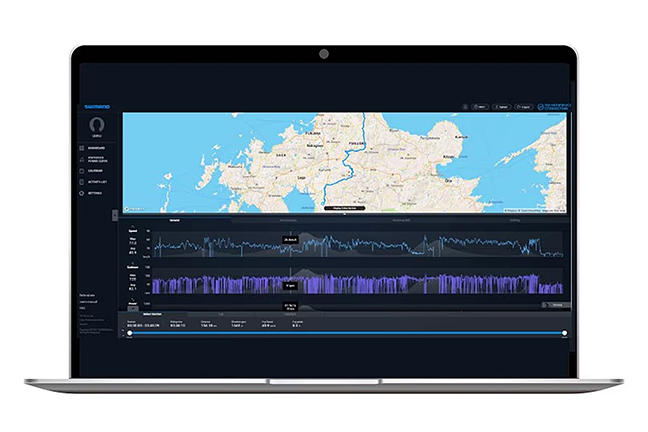Click the Zooming button beside charts
The width and height of the screenshot is (648, 432).
556,305
